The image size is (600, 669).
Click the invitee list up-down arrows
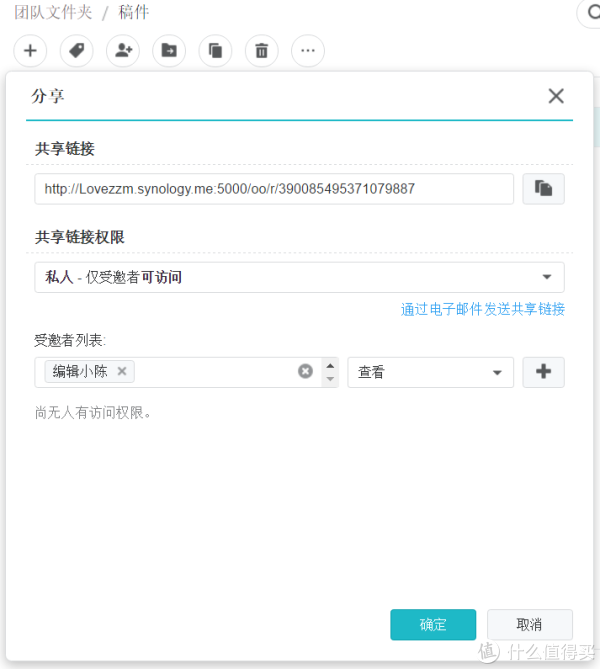pos(330,372)
